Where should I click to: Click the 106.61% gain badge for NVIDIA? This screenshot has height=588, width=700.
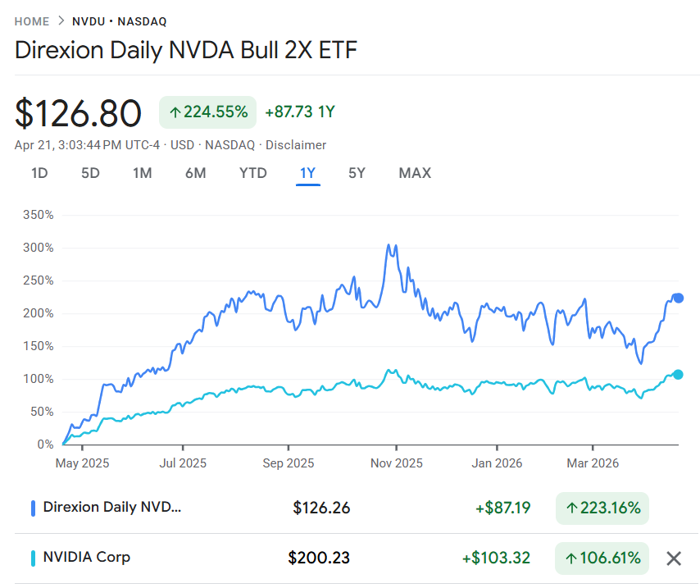click(x=602, y=558)
